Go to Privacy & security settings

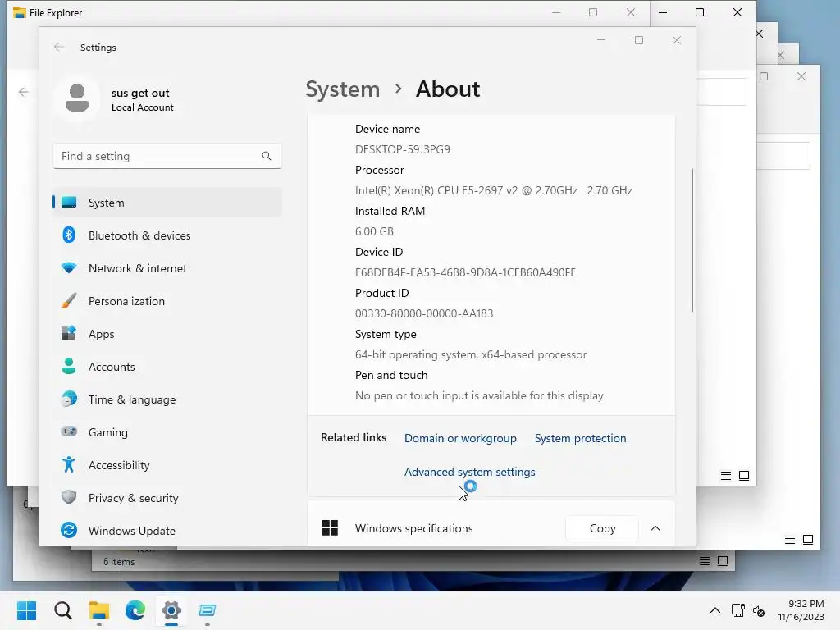click(167, 498)
